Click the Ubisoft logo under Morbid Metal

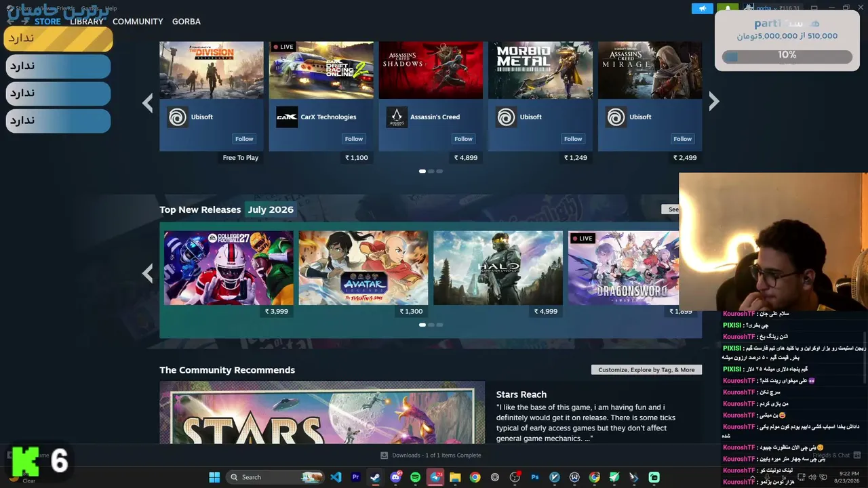coord(507,117)
